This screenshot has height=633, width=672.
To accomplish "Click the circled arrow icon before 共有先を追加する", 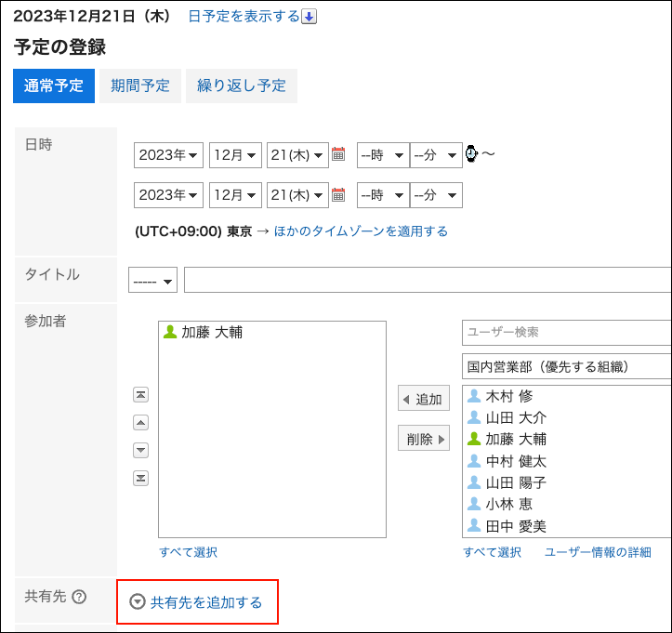I will pos(138,601).
